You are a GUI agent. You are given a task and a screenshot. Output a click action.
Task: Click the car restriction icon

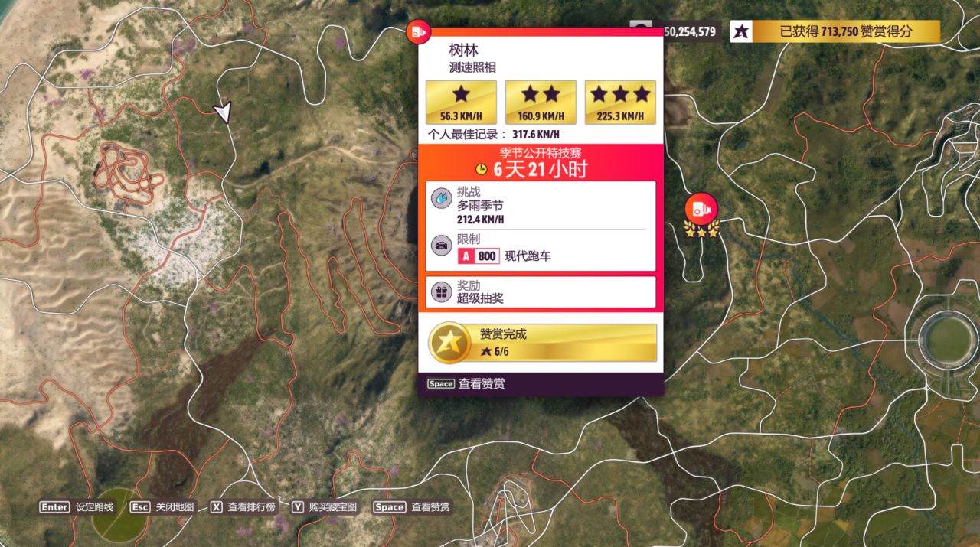pos(441,246)
